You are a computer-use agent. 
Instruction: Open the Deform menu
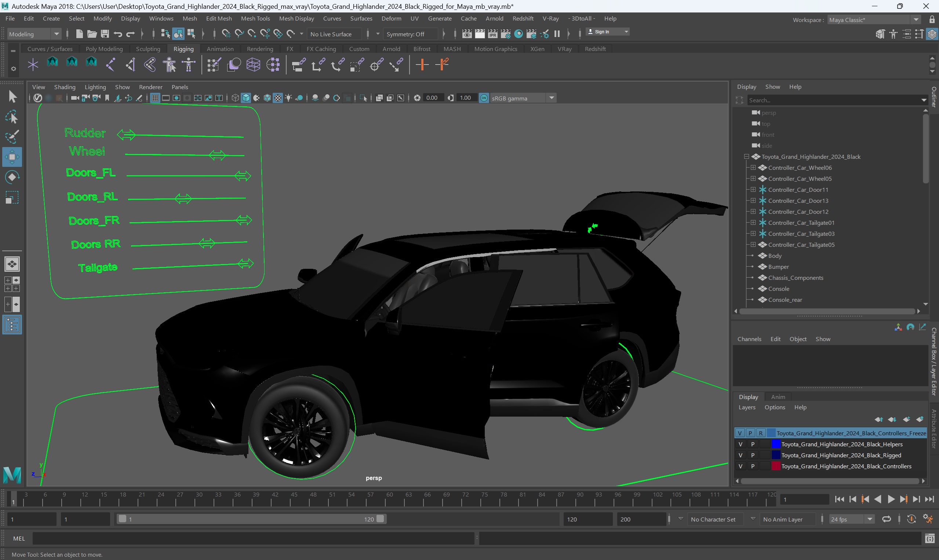(x=391, y=18)
